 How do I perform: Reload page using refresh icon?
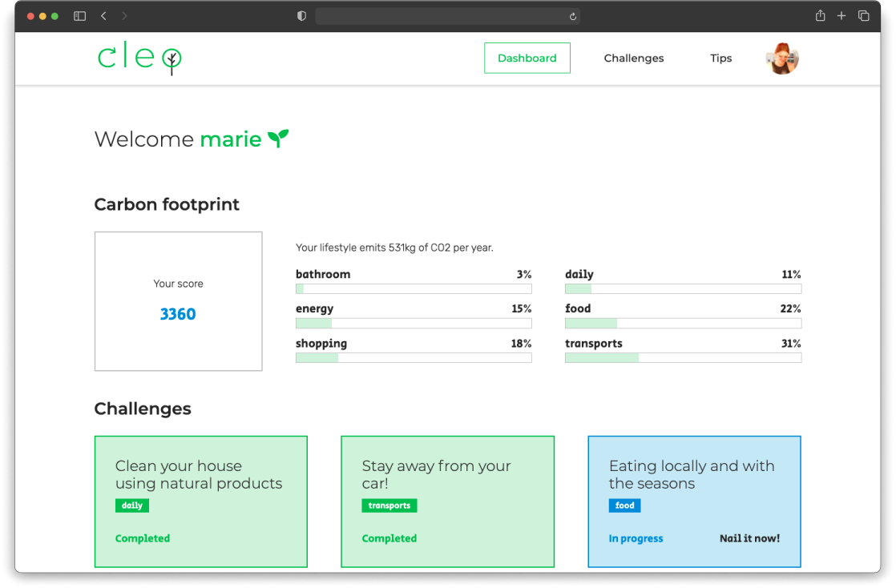click(x=572, y=16)
